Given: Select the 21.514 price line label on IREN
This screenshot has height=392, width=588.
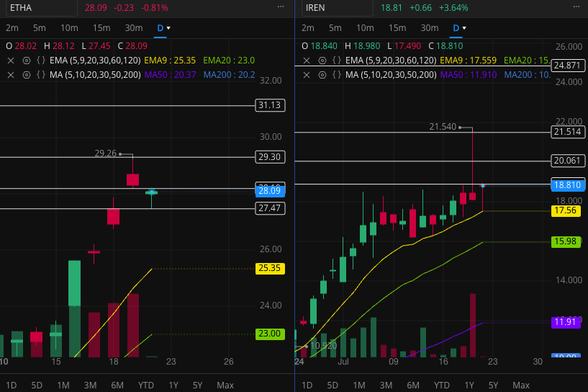Looking at the screenshot, I should [568, 132].
